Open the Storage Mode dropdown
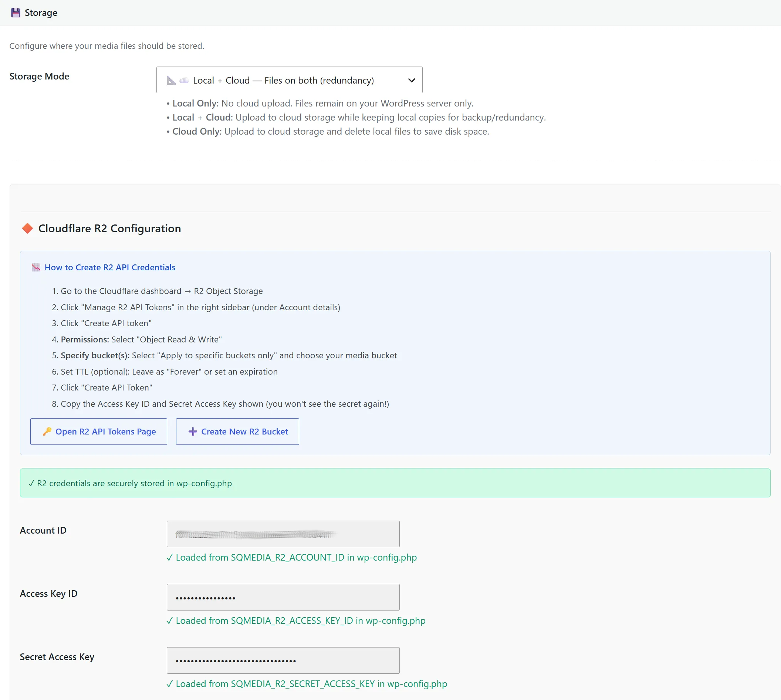 click(x=289, y=80)
